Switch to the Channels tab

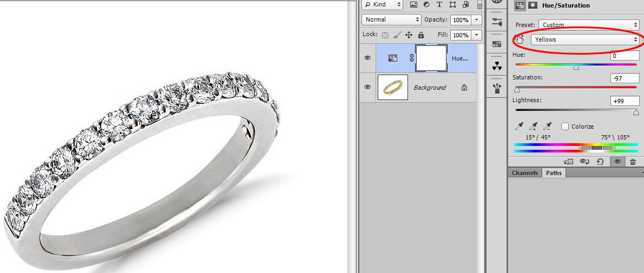[x=525, y=173]
